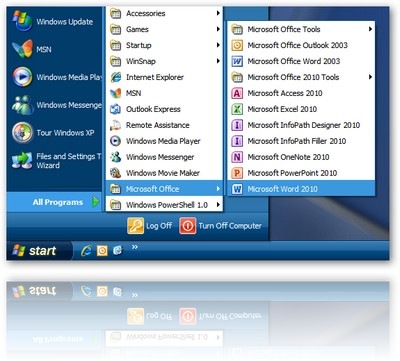Click the Microsoft Office Word 2003 icon

pyautogui.click(x=237, y=61)
